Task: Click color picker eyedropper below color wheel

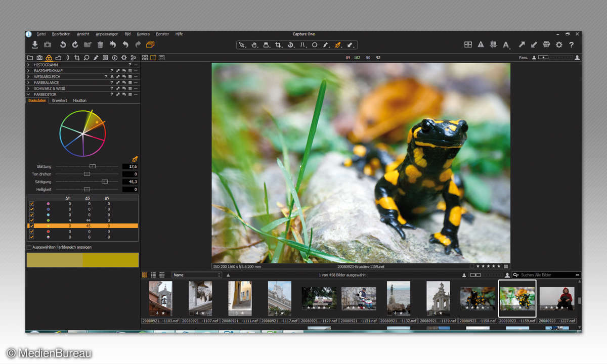Action: tap(135, 159)
